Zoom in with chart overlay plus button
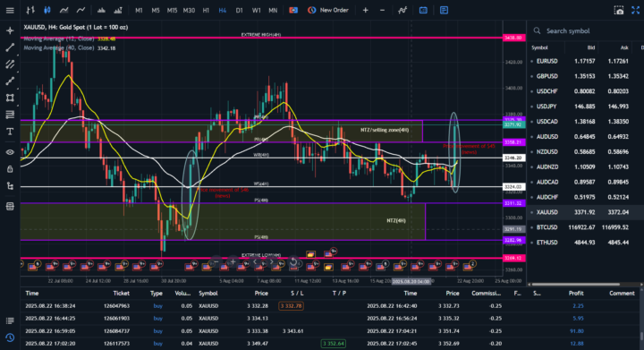 pos(233,261)
